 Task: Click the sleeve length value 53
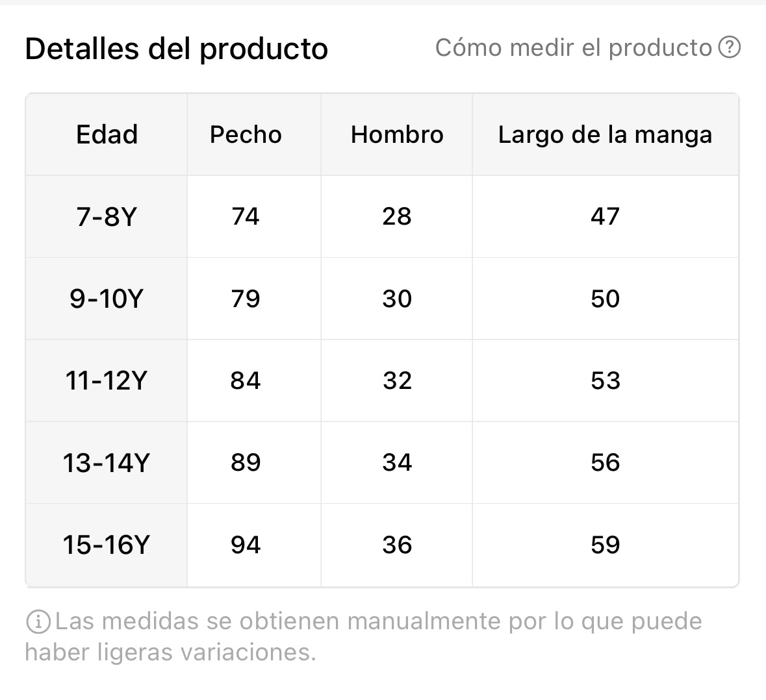tap(606, 381)
